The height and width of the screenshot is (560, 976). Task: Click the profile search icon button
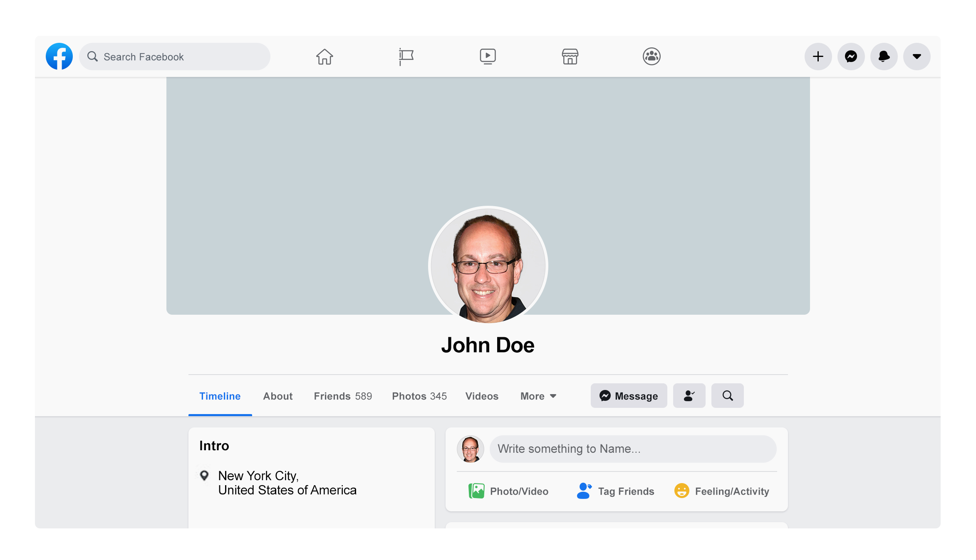727,396
